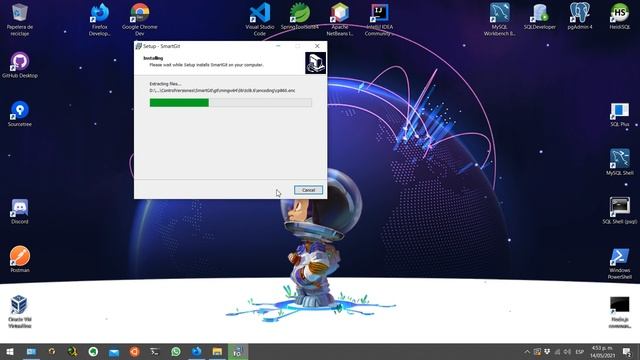Click the installer computer image in setup header
The width and height of the screenshot is (640, 360).
pos(316,63)
